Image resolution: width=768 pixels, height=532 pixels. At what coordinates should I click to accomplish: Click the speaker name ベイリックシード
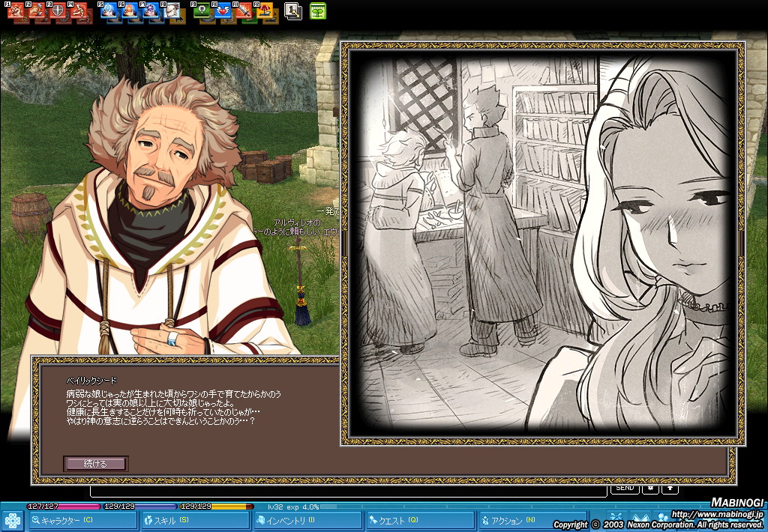point(91,381)
